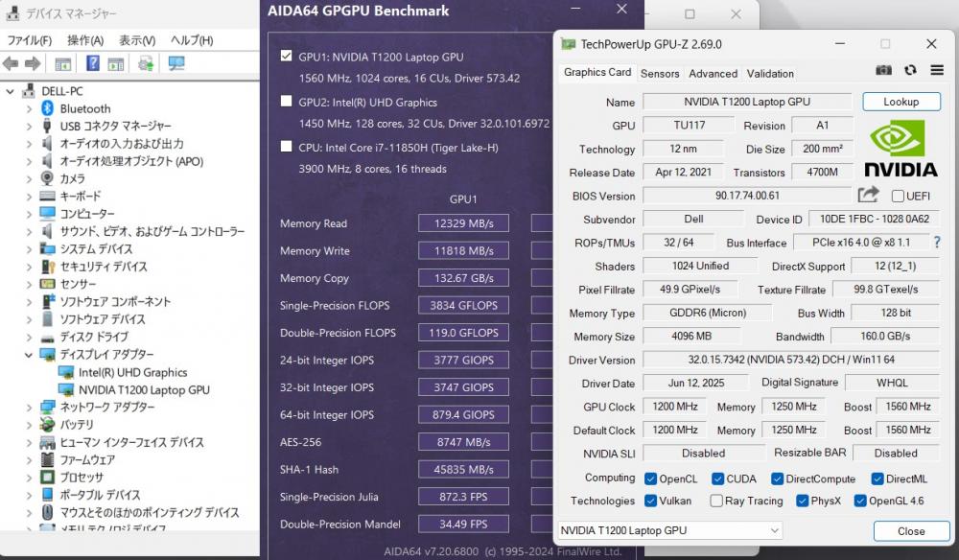Select the Intel(R) UHD Graphics tree device
Screen dimensions: 959x560
pos(132,372)
